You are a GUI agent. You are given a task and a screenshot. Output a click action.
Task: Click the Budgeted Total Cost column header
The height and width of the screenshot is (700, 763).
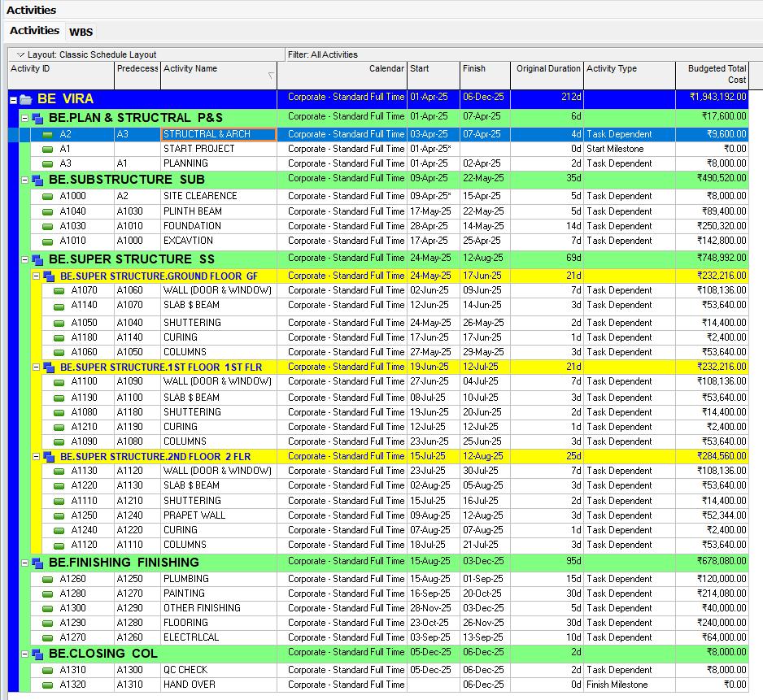coord(713,75)
